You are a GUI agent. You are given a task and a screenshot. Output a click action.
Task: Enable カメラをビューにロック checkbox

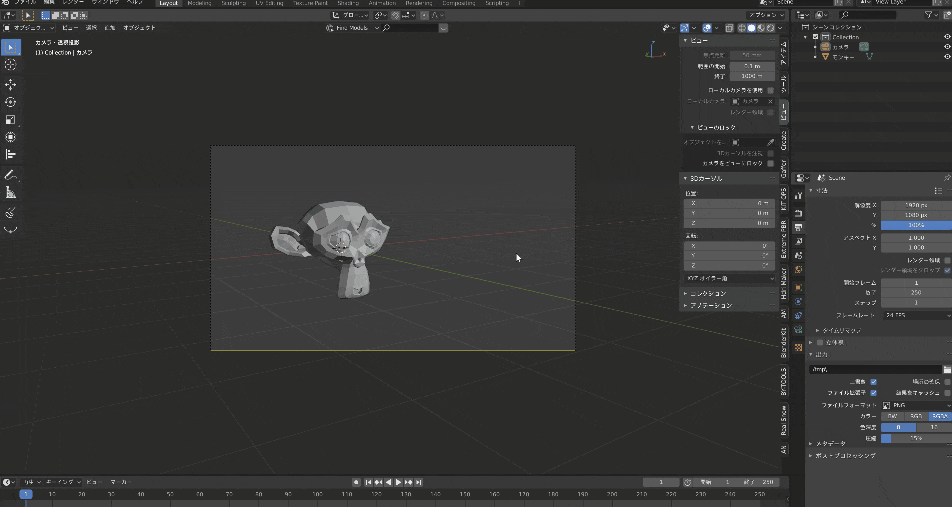click(x=770, y=163)
